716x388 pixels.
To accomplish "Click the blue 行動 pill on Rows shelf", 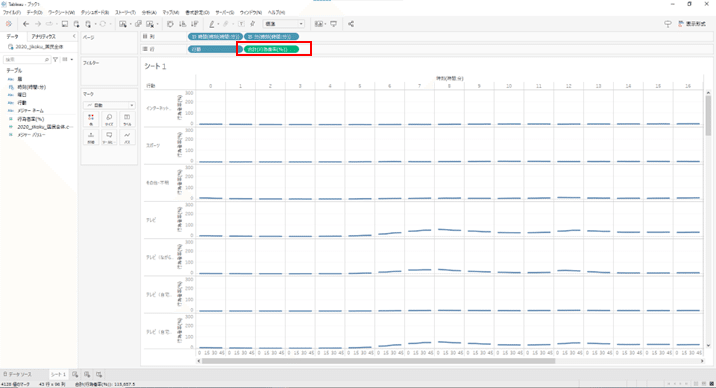I will pos(215,49).
